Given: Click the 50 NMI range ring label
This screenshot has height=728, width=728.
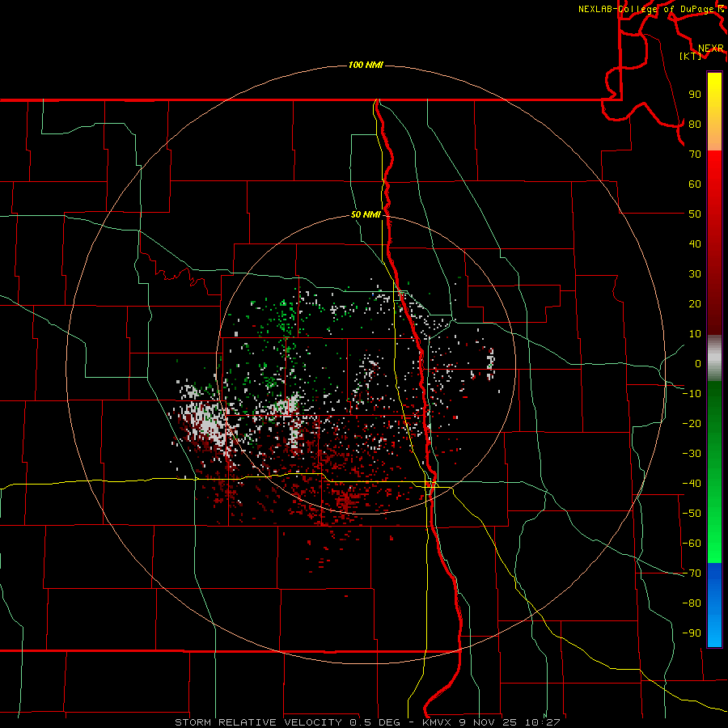Looking at the screenshot, I should point(366,214).
